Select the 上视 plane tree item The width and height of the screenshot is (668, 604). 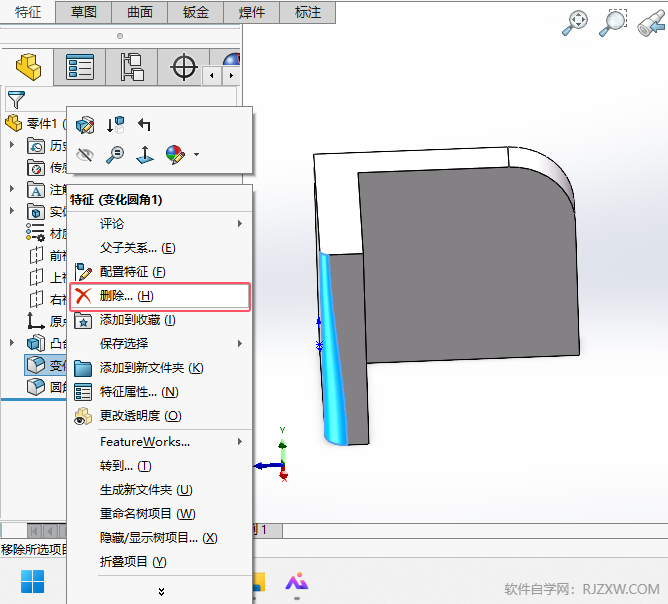(48, 278)
